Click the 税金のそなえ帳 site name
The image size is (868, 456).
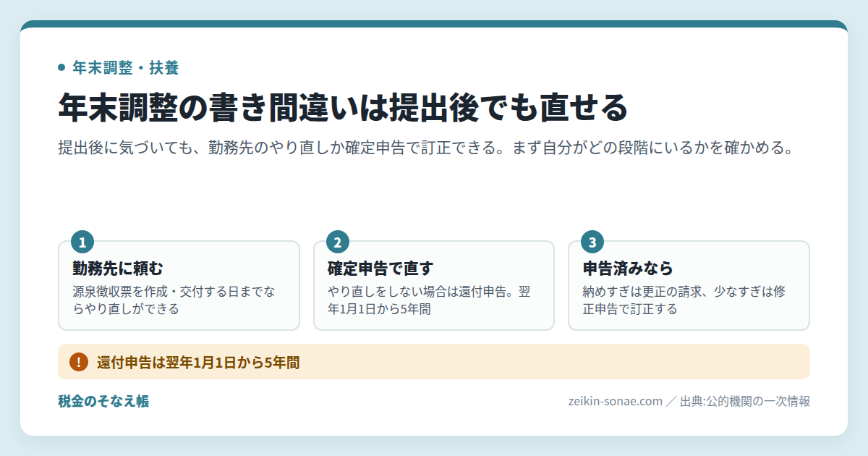[103, 402]
